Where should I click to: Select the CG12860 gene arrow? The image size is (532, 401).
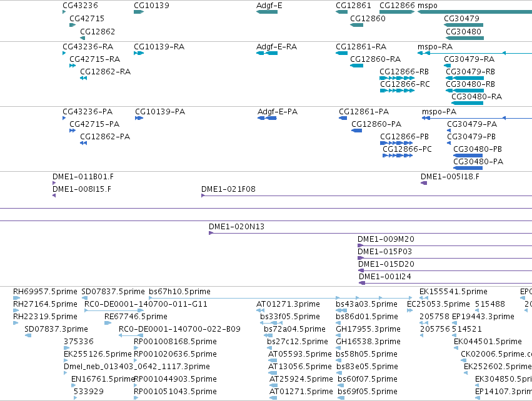[356, 25]
